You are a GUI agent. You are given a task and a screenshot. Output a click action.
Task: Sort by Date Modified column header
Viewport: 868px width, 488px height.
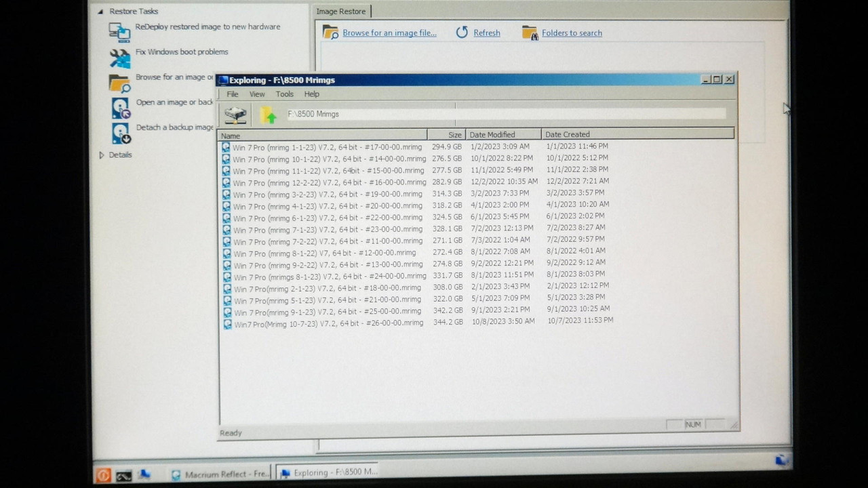click(x=504, y=134)
